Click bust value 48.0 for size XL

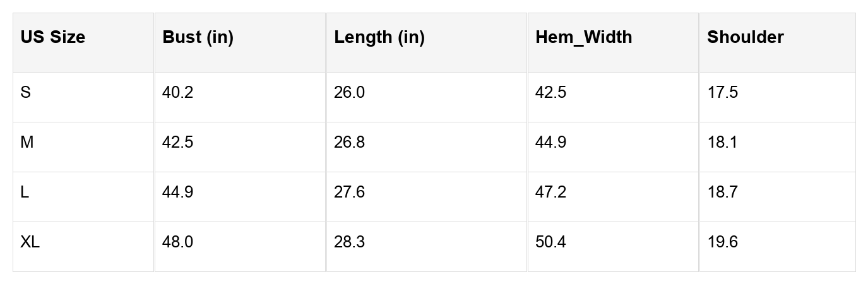coord(177,242)
